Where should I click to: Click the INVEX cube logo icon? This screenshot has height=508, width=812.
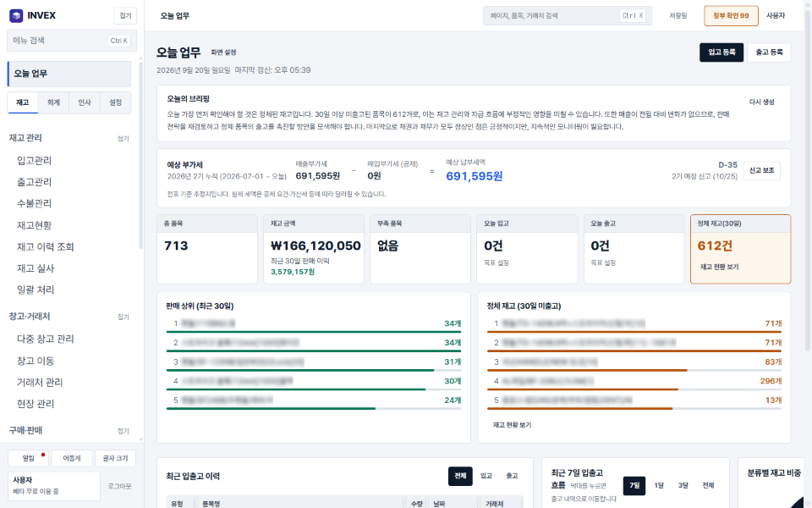point(16,15)
